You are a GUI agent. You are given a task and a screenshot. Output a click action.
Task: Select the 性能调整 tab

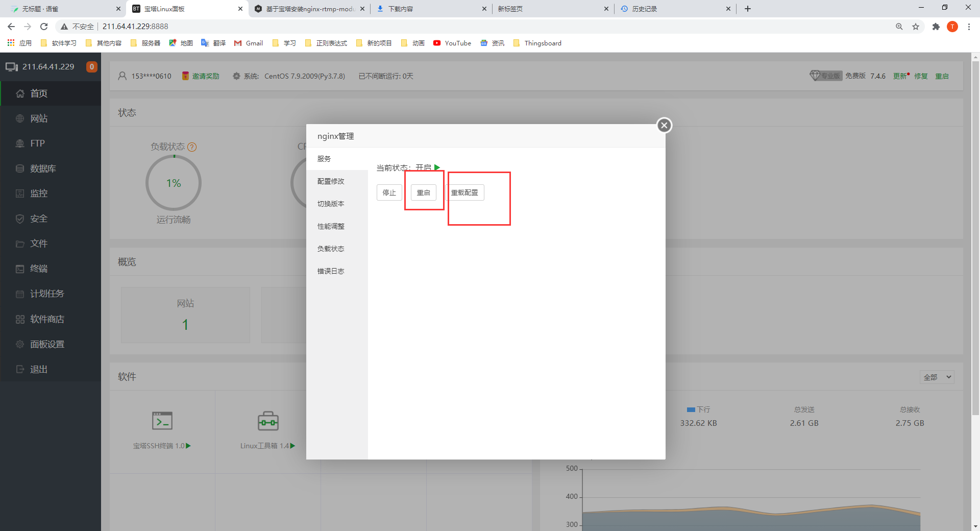[331, 226]
